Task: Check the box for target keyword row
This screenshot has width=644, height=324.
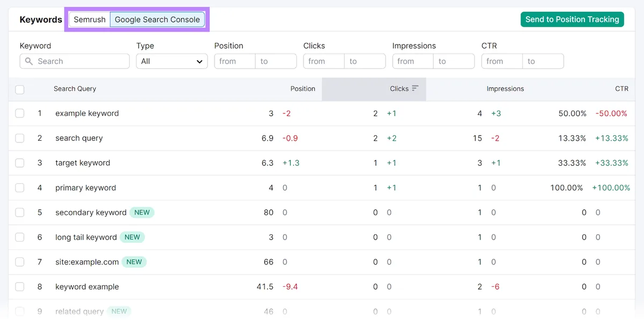Action: [20, 163]
